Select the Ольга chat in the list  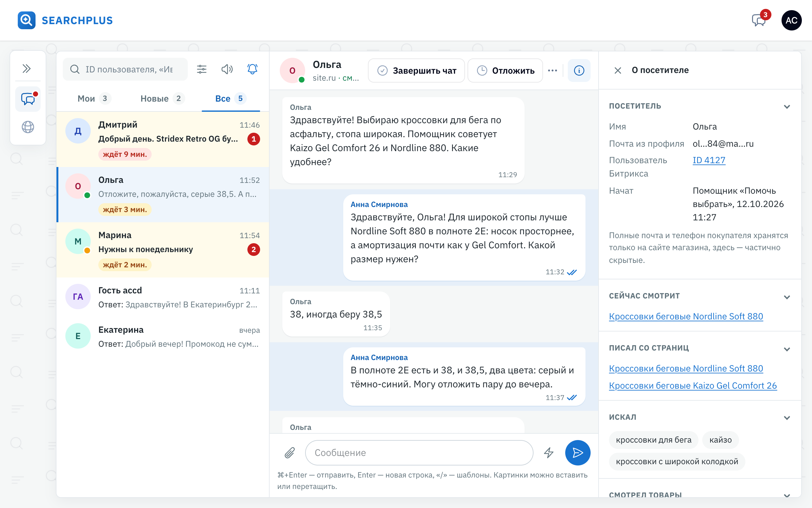click(163, 195)
